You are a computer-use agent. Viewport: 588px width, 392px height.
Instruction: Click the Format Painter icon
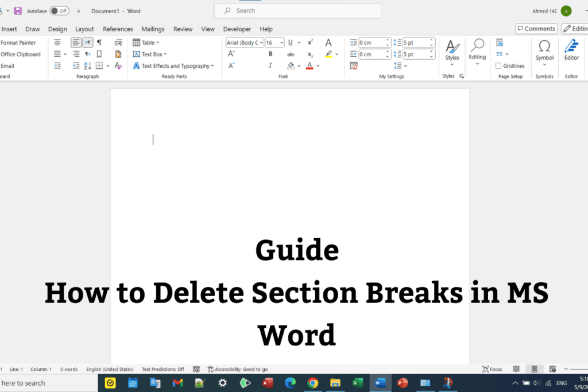(17, 42)
